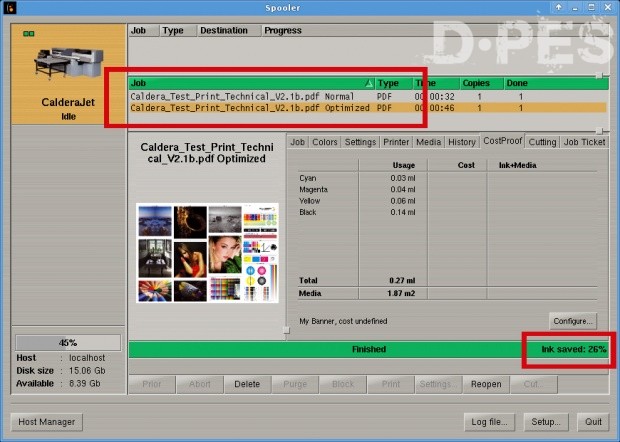The height and width of the screenshot is (442, 620).
Task: Click the Copies column header
Action: [x=481, y=83]
